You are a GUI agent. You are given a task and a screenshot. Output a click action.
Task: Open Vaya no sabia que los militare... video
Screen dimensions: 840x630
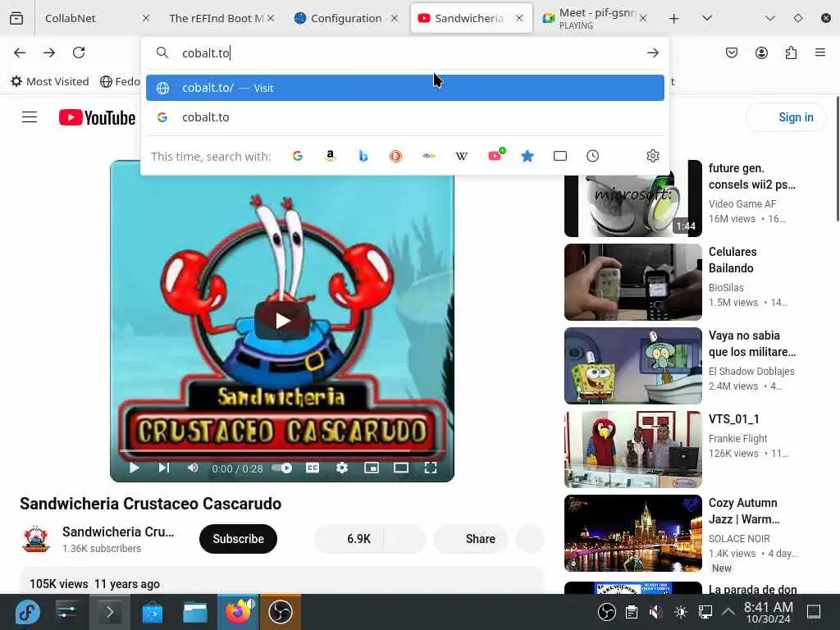(x=752, y=344)
